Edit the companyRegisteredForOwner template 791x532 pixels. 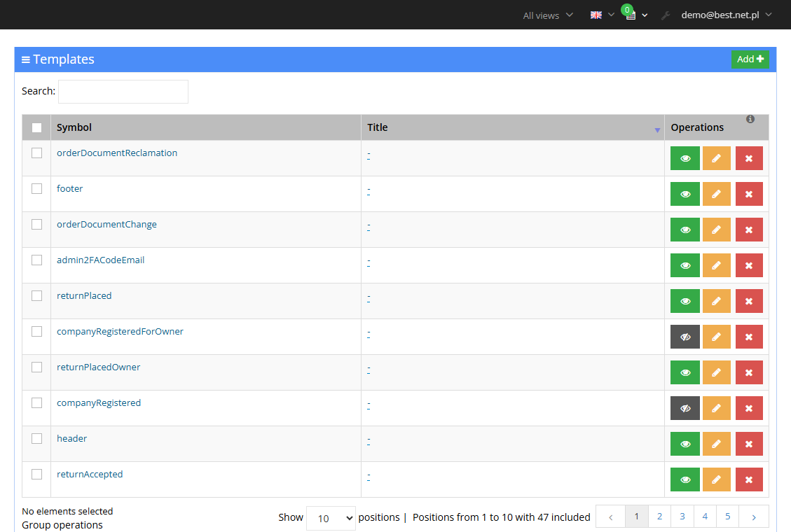(x=716, y=337)
